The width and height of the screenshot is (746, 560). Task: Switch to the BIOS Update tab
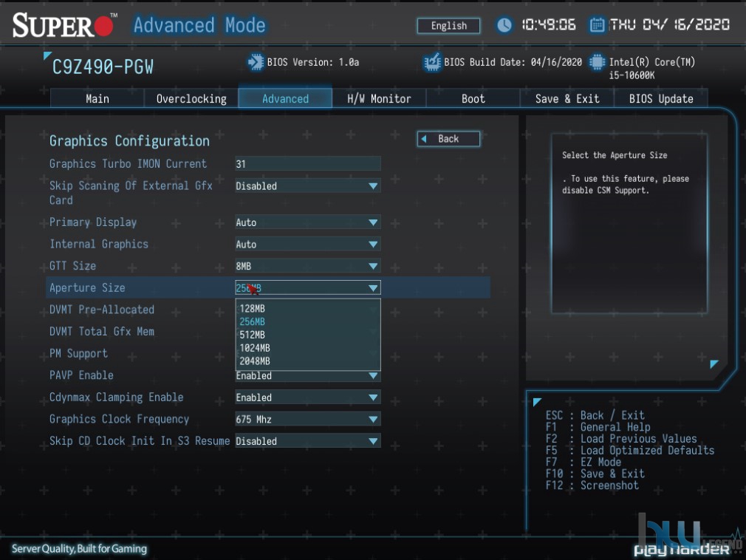[661, 98]
